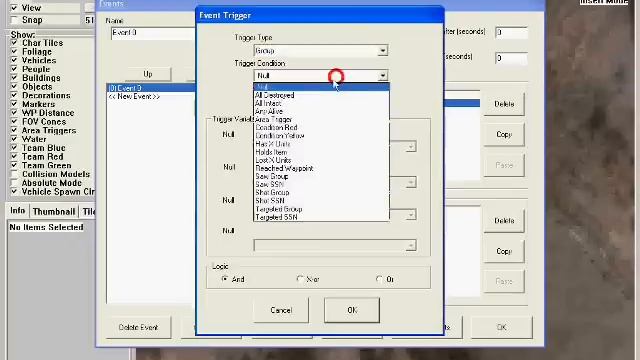Choose Shot Group condition
The height and width of the screenshot is (360, 640).
tap(322, 192)
